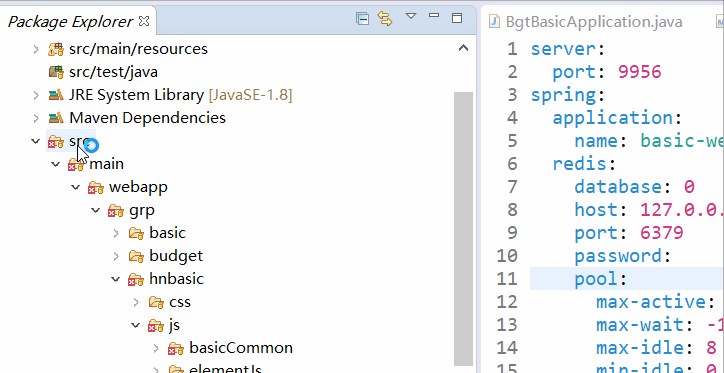Click the Java file icon on BgtBasicApplication tab
Viewport: 724px width, 373px height.
point(494,21)
